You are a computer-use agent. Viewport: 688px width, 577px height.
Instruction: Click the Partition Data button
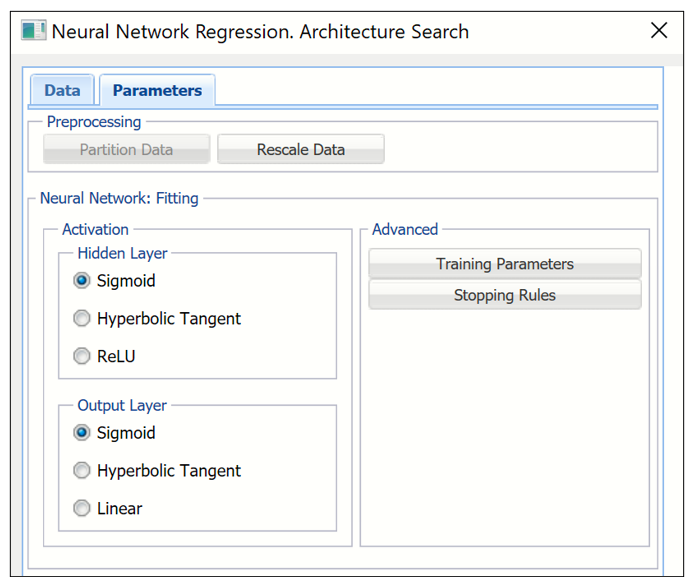click(x=126, y=150)
